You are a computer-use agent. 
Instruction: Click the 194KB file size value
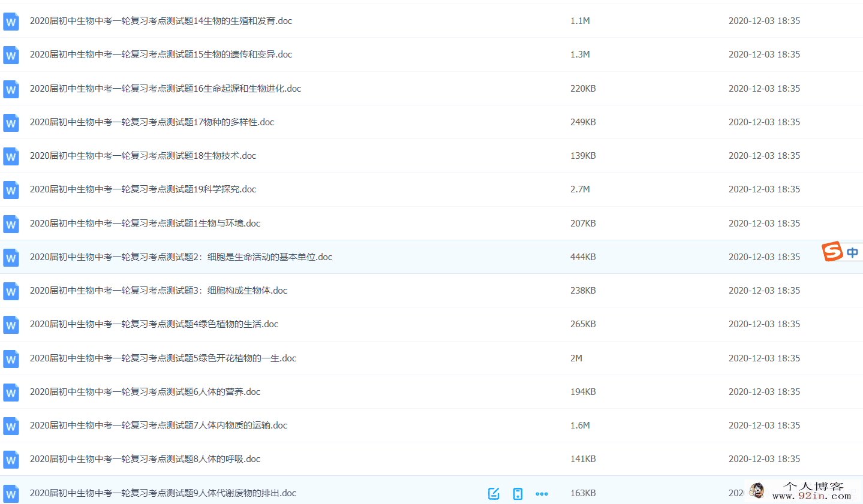click(583, 391)
